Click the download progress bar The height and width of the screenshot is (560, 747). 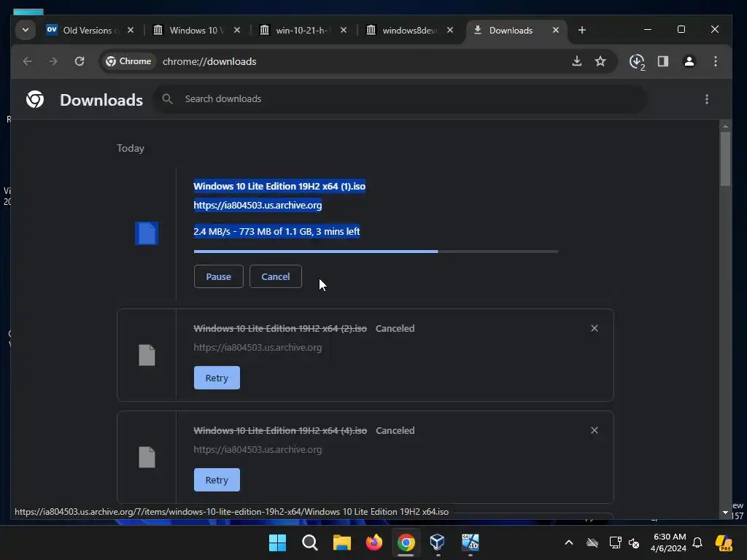tap(376, 252)
